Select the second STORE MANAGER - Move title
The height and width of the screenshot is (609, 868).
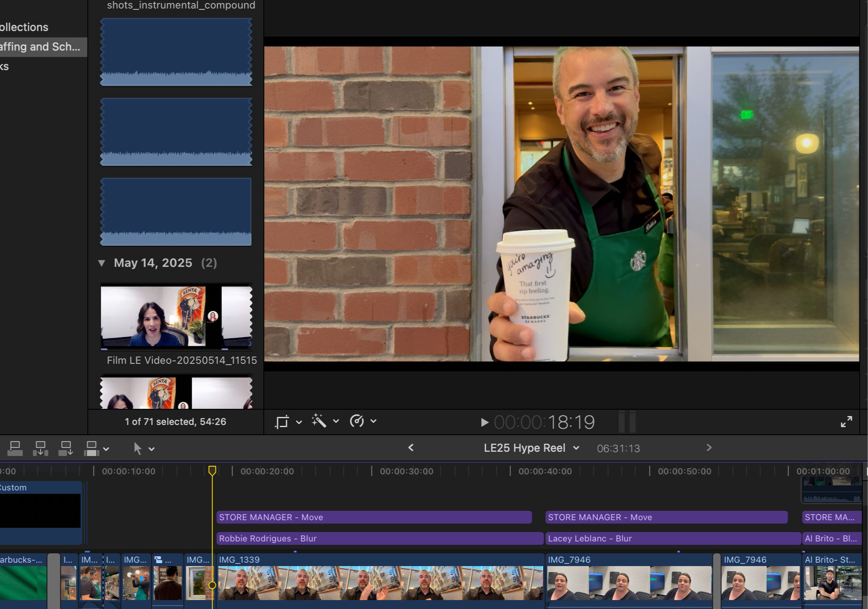coord(667,517)
